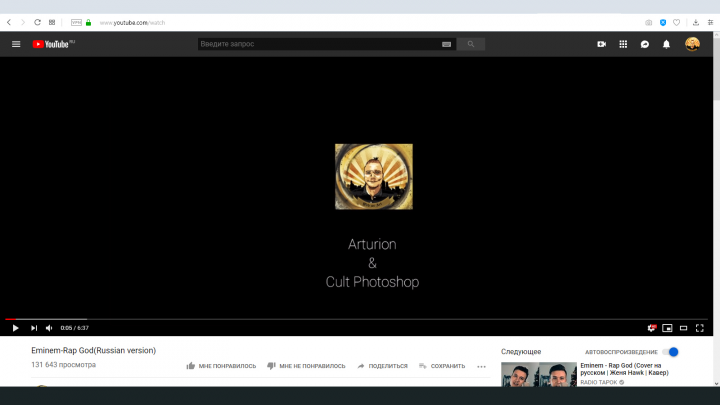
Task: Play the video
Action: tap(15, 328)
